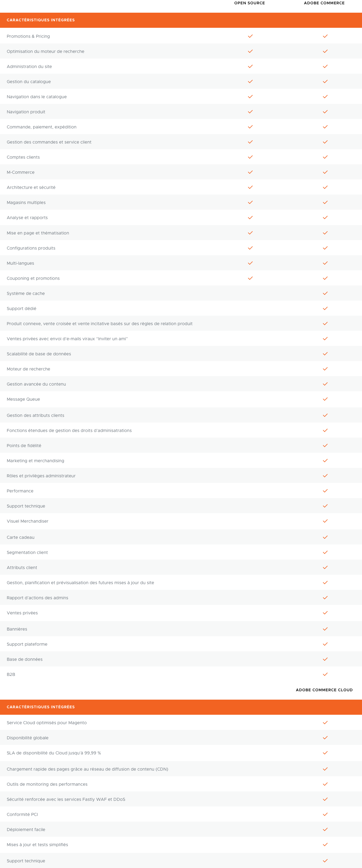
Task: Click the checkmark for Conformité PCI
Action: (x=325, y=814)
